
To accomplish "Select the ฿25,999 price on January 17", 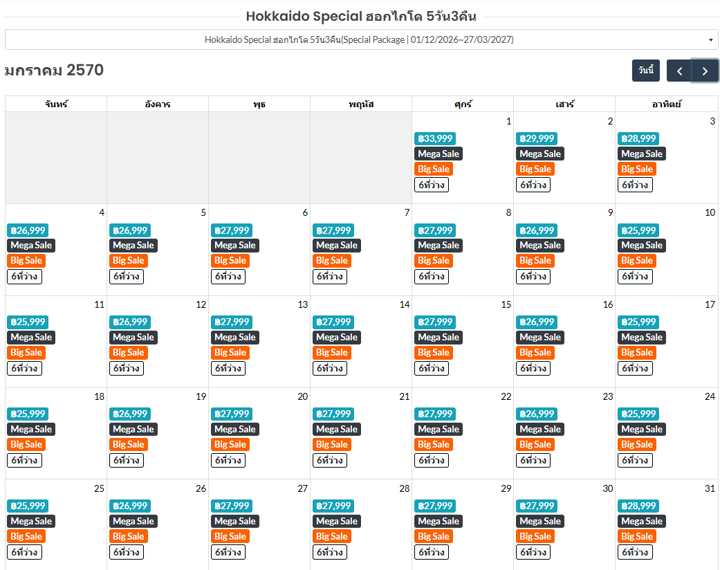I will tap(638, 322).
